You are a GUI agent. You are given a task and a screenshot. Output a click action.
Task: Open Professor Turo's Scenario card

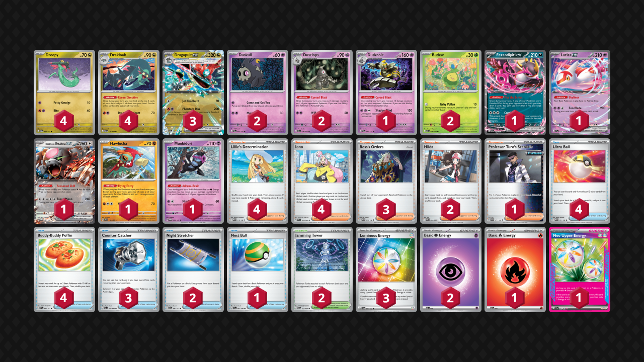click(x=515, y=181)
